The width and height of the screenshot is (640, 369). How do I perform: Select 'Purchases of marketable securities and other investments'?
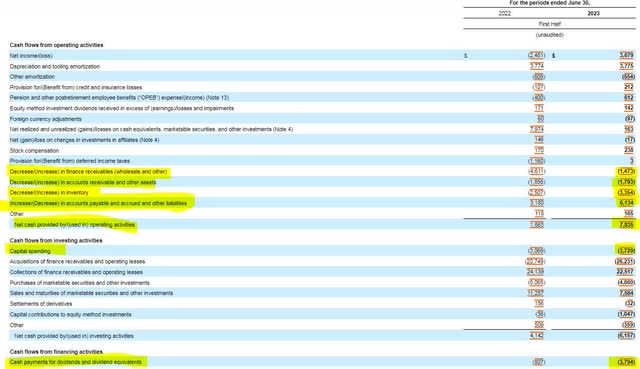[80, 282]
